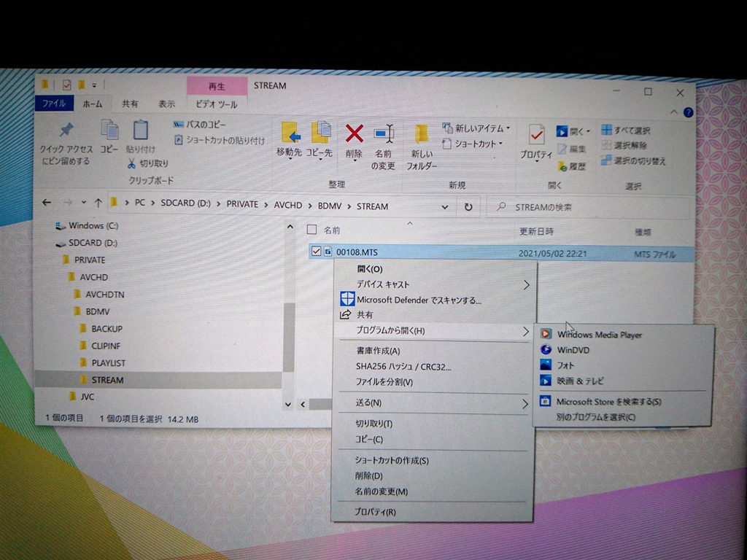The height and width of the screenshot is (560, 747).
Task: Toggle the Quick Access toolbar properties checkmark icon
Action: point(66,85)
